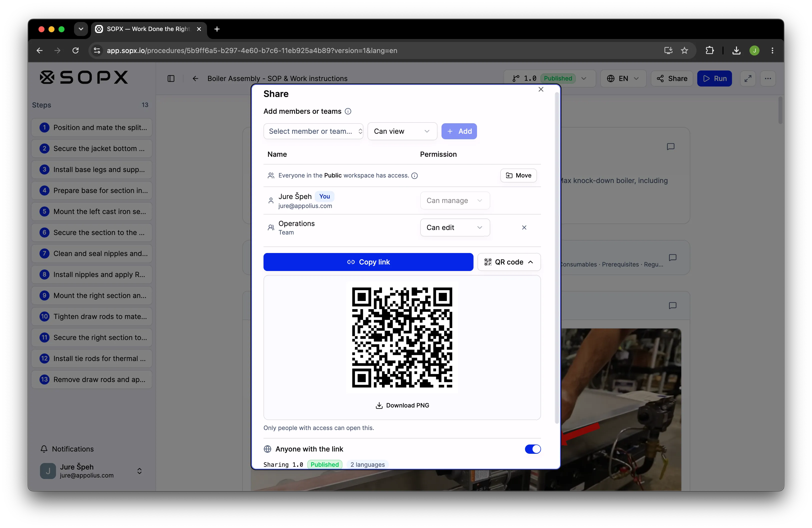Open Notifications in sidebar

[x=67, y=449]
